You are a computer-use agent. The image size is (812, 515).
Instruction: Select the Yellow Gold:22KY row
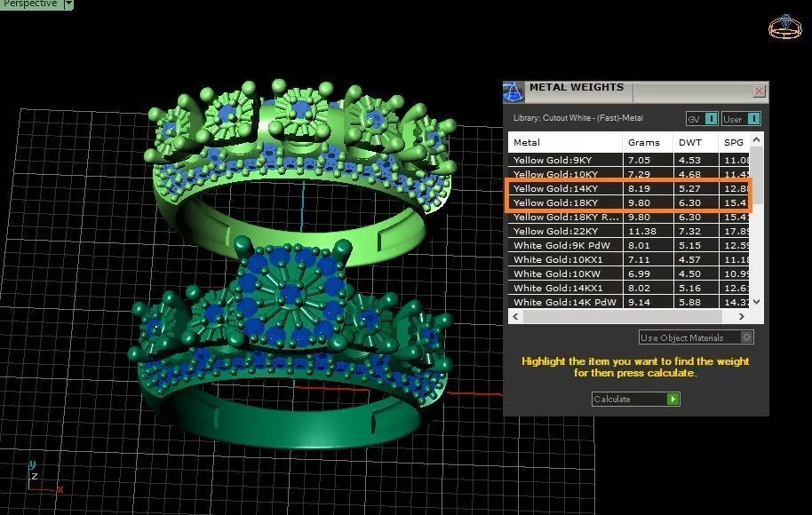[629, 231]
